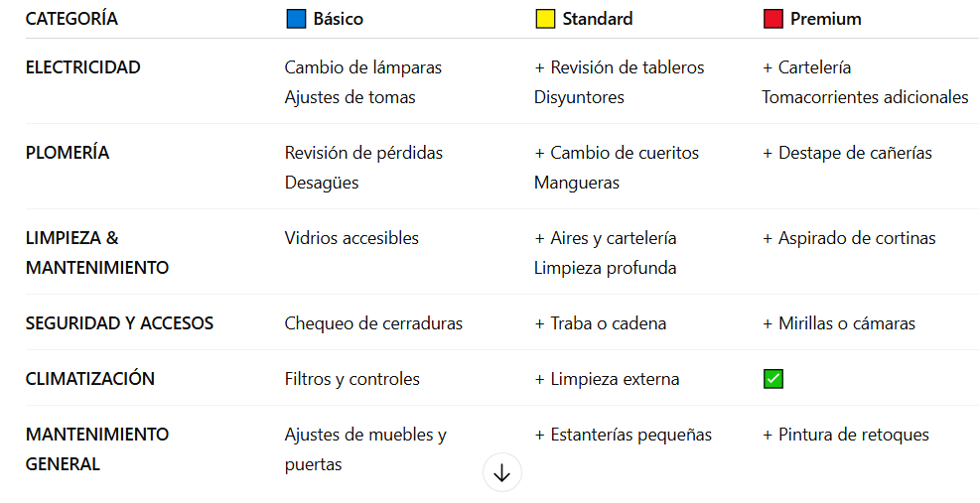The height and width of the screenshot is (503, 980).
Task: Select the Premium column header
Action: click(x=825, y=19)
